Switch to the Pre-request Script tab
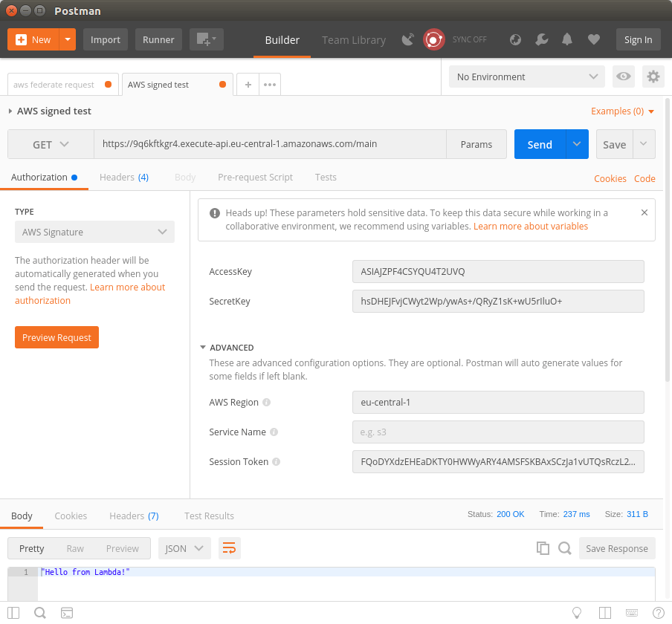Screen dimensions: 672x624 click(x=255, y=177)
